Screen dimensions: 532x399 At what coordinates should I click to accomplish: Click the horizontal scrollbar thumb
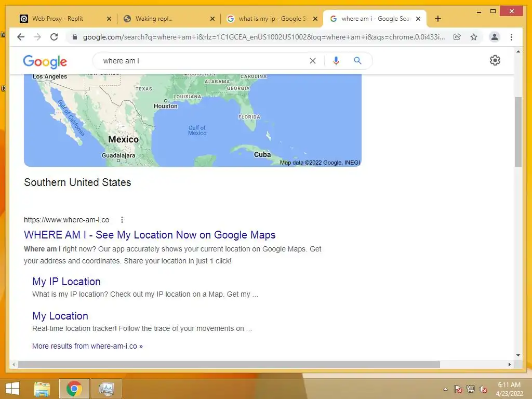coord(229,364)
